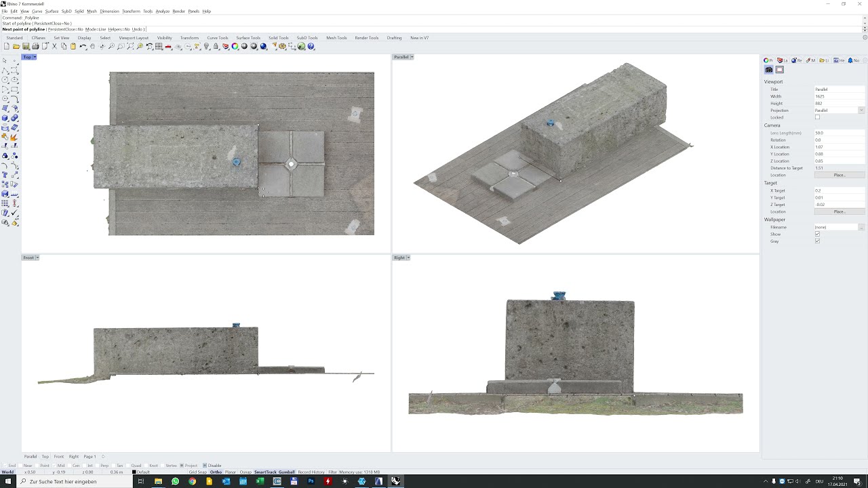
Task: Click the Camera Location Place button
Action: point(840,175)
